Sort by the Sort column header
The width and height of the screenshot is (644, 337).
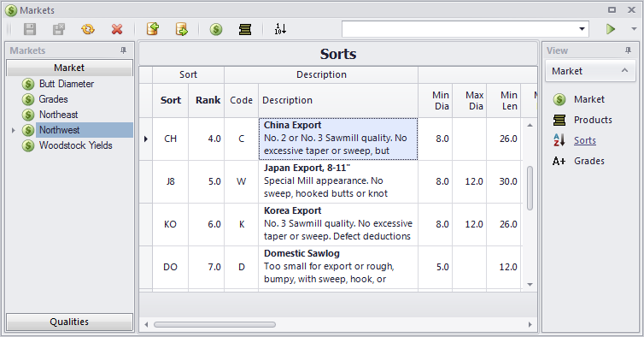(171, 100)
